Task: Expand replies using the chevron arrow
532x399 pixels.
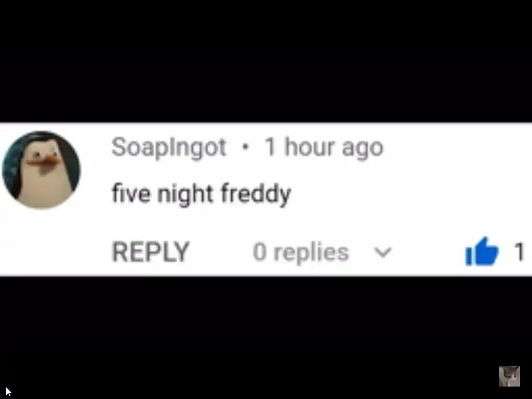Action: 383,252
